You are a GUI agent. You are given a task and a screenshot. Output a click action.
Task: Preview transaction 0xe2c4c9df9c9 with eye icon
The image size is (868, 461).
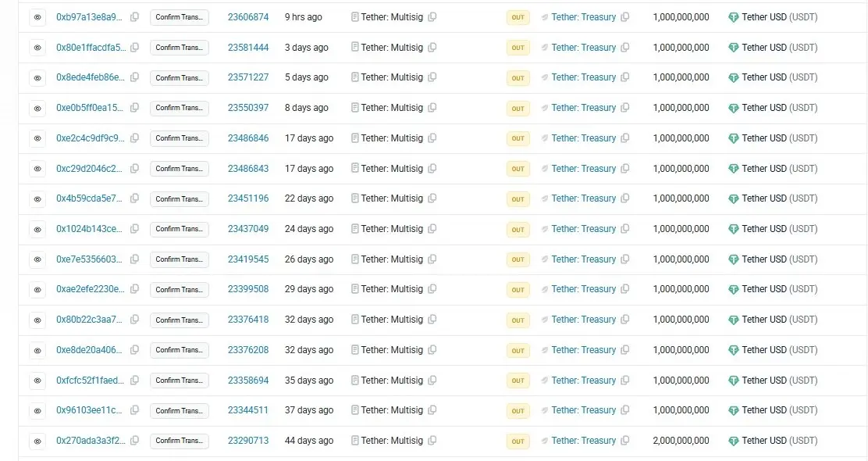tap(37, 138)
